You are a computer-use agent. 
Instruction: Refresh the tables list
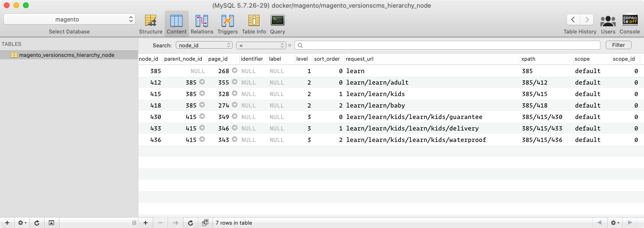[x=37, y=223]
